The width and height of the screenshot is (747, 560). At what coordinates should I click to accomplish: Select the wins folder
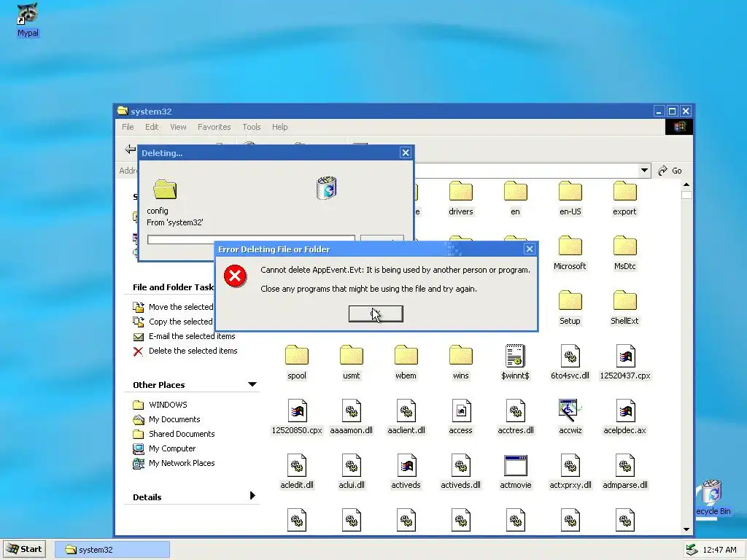coord(461,363)
